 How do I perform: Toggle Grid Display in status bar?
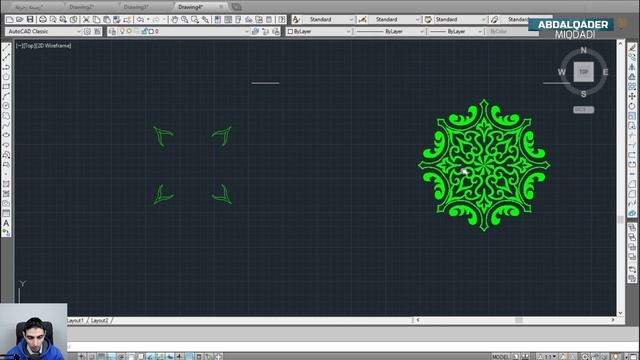tap(102, 357)
